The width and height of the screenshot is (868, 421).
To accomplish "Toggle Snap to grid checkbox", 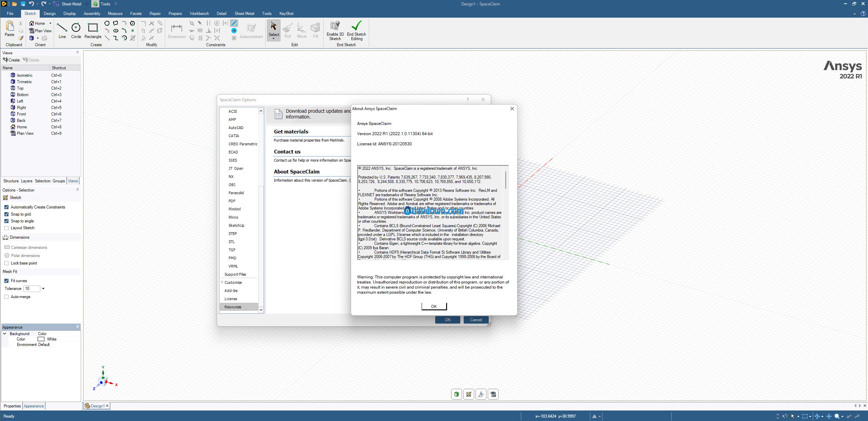I will pos(6,214).
